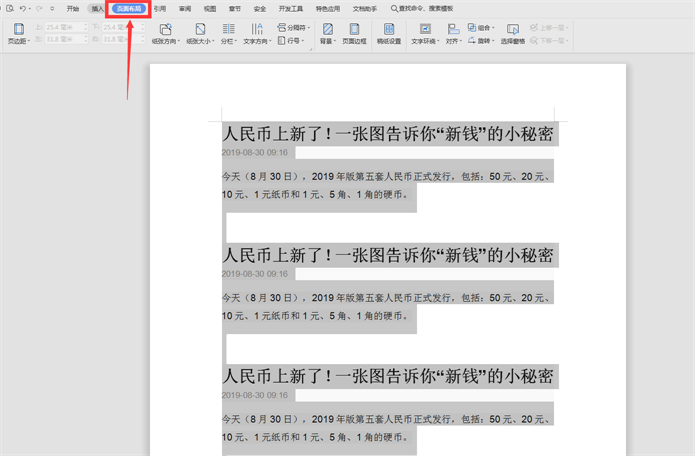Open the 页边距 margins tool
Screen dimensions: 695x456
(18, 35)
